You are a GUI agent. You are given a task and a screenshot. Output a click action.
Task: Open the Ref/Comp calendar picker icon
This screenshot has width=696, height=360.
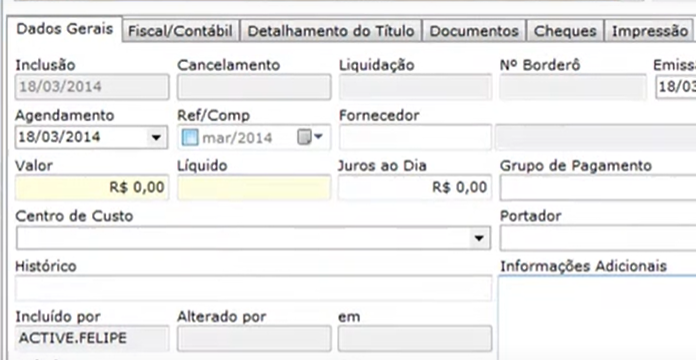point(309,138)
